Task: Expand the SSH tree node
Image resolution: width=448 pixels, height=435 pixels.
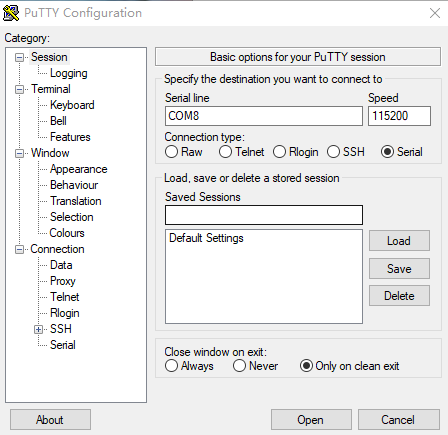Action: click(38, 330)
